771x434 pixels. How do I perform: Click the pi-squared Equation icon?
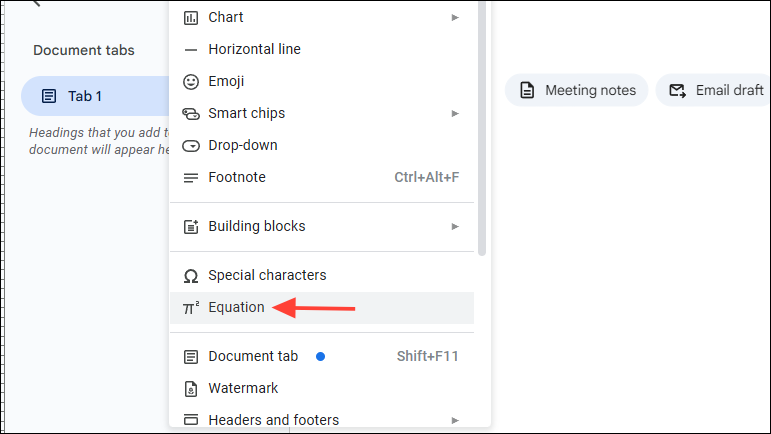[x=191, y=308]
